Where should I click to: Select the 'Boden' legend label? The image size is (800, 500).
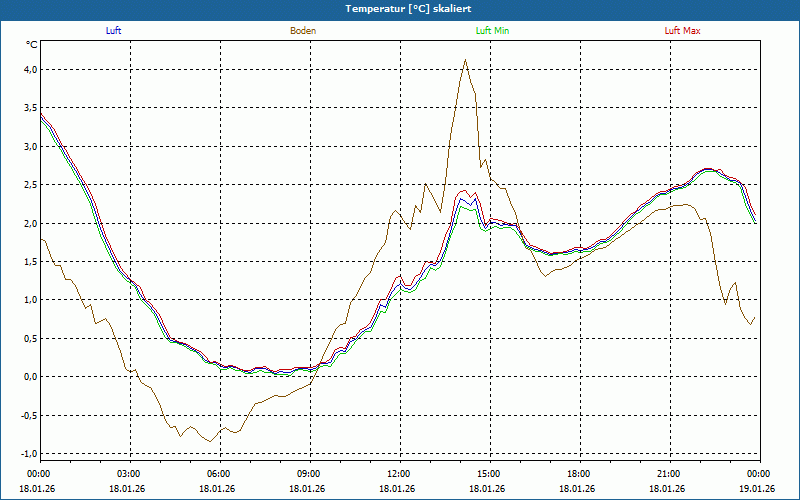303,31
